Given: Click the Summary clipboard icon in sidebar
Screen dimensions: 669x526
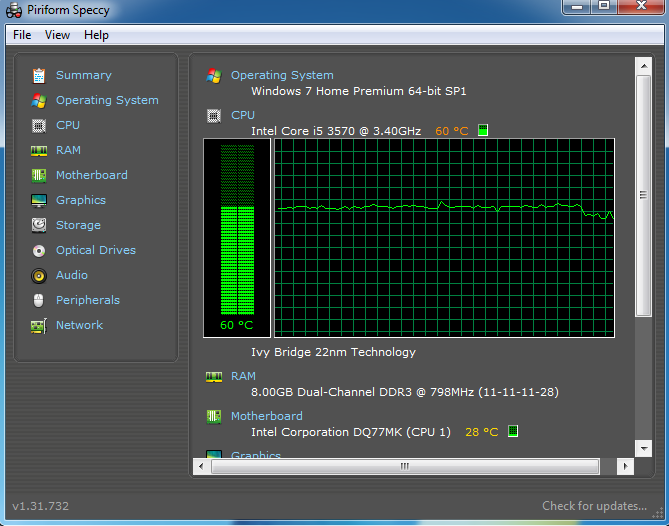Looking at the screenshot, I should pyautogui.click(x=39, y=76).
